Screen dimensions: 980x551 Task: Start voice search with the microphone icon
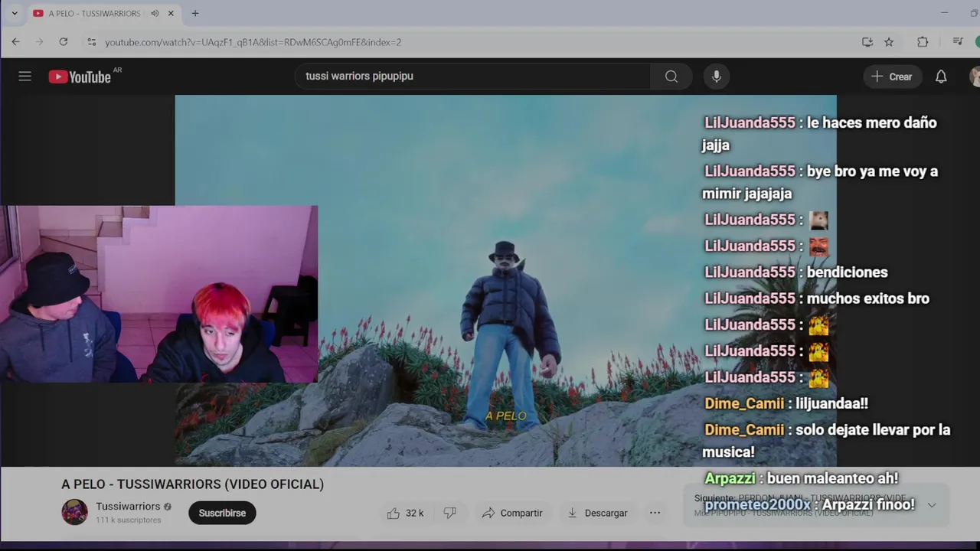tap(717, 77)
